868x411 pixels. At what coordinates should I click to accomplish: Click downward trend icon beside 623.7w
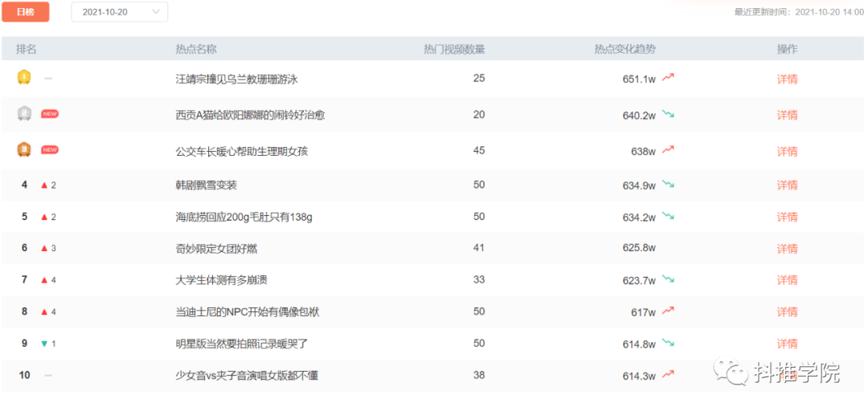(668, 280)
